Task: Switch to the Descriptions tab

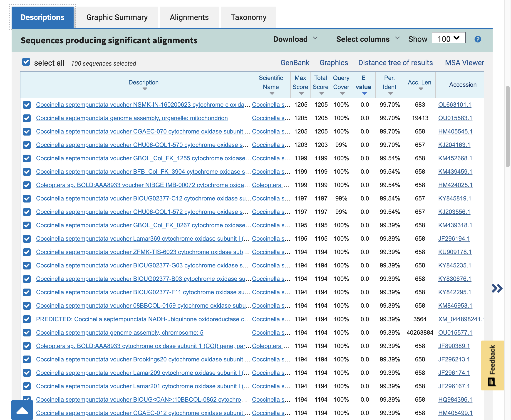Action: [43, 17]
